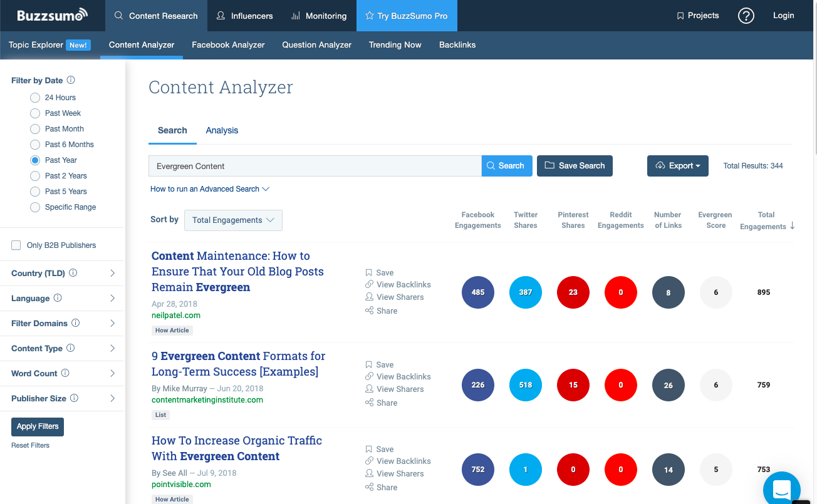The width and height of the screenshot is (817, 504).
Task: Click the info icon next to Language
Action: [58, 298]
